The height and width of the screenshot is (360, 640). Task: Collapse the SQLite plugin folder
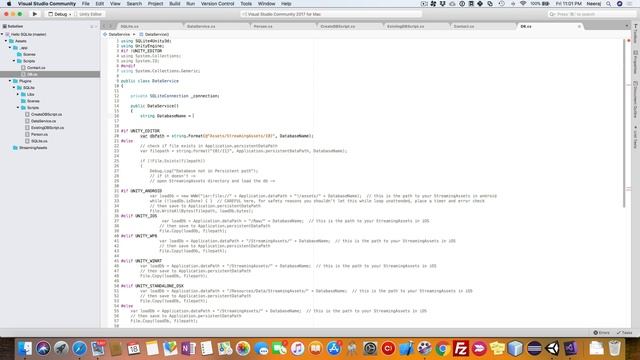(14, 87)
